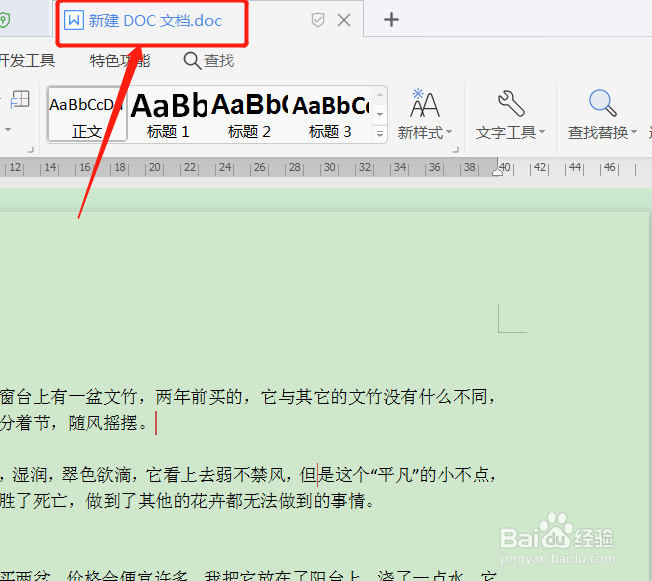
Task: Click the text 翠色欲滴
Action: point(96,475)
